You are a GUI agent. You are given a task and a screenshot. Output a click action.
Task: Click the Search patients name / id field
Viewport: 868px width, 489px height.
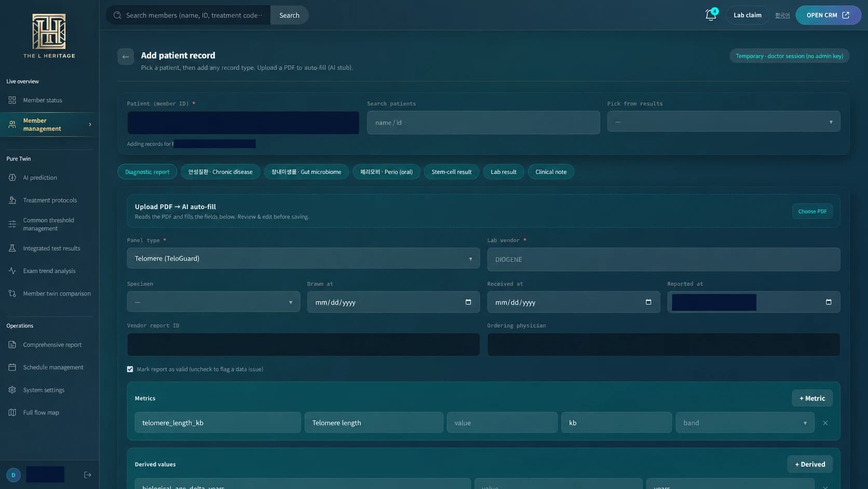(x=483, y=123)
